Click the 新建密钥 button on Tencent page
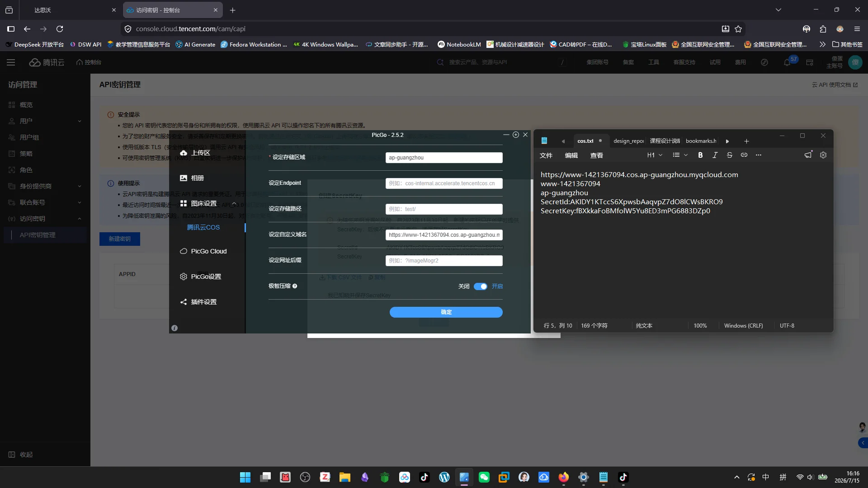This screenshot has height=488, width=868. point(119,239)
